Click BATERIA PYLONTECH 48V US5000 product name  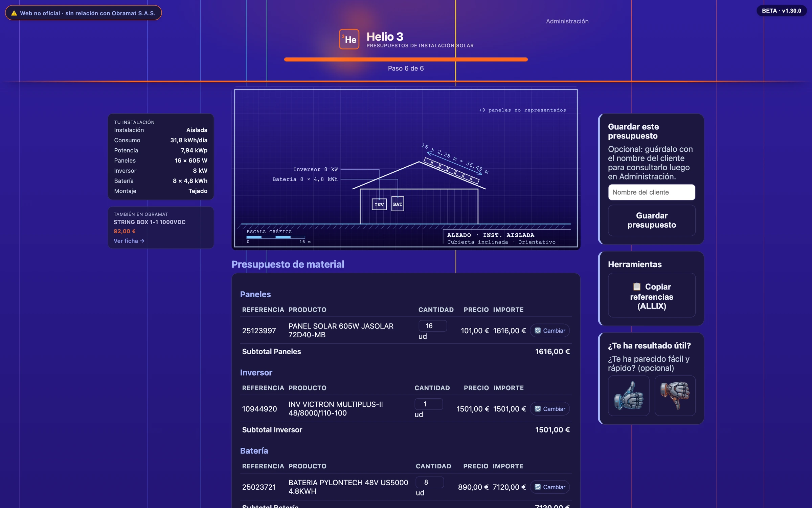click(348, 487)
